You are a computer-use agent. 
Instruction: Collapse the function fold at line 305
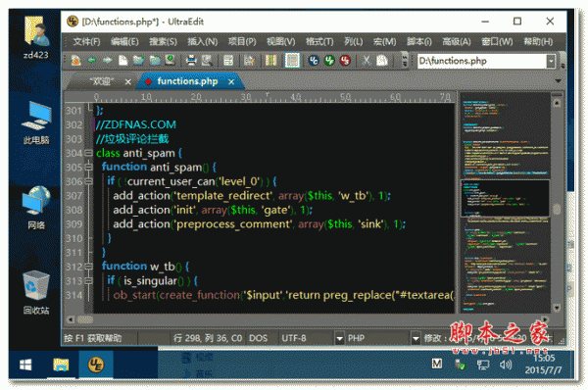pyautogui.click(x=88, y=168)
